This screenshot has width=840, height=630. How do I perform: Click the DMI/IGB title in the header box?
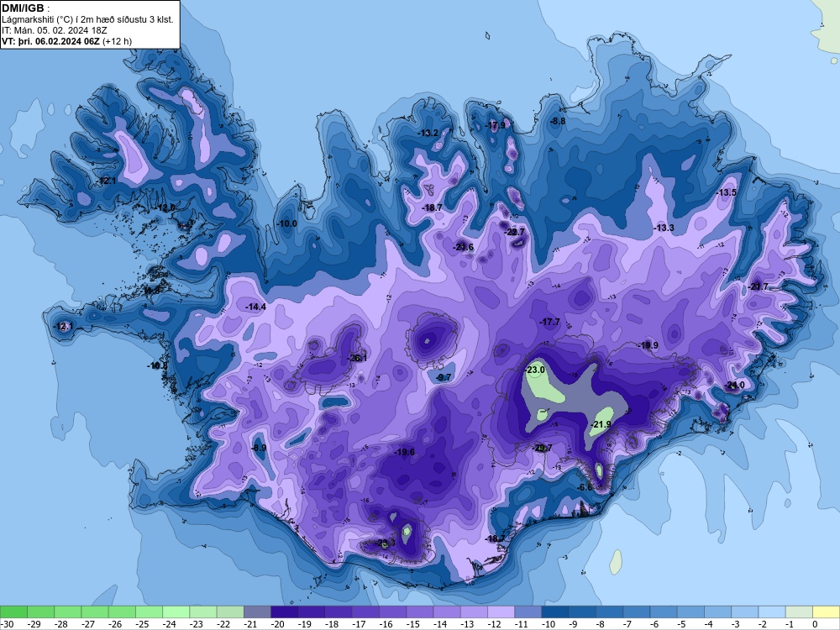(23, 8)
